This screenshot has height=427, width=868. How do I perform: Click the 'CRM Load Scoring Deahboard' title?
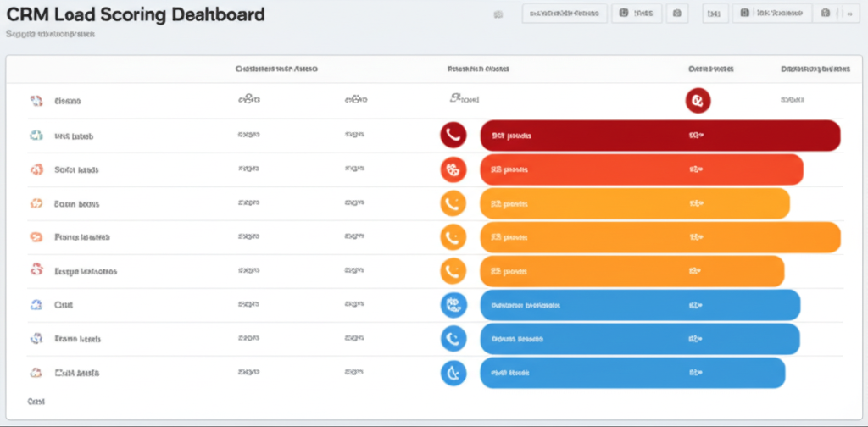[x=135, y=14]
